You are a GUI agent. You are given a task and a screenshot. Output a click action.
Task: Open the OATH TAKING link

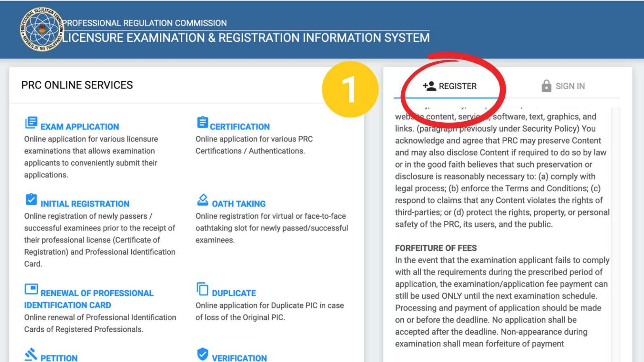coord(239,204)
